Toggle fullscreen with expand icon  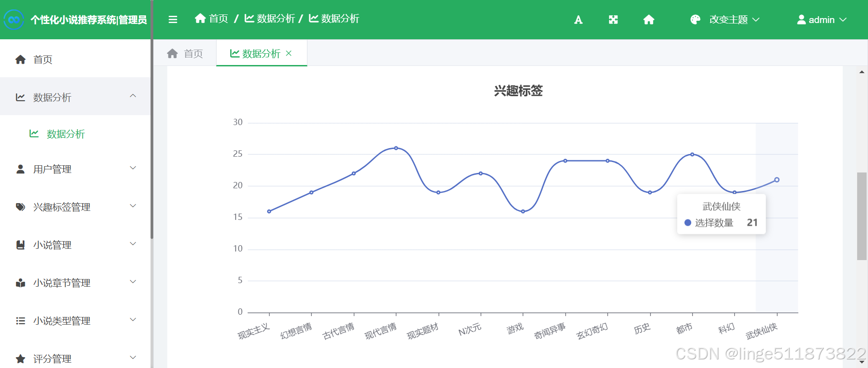pyautogui.click(x=613, y=20)
